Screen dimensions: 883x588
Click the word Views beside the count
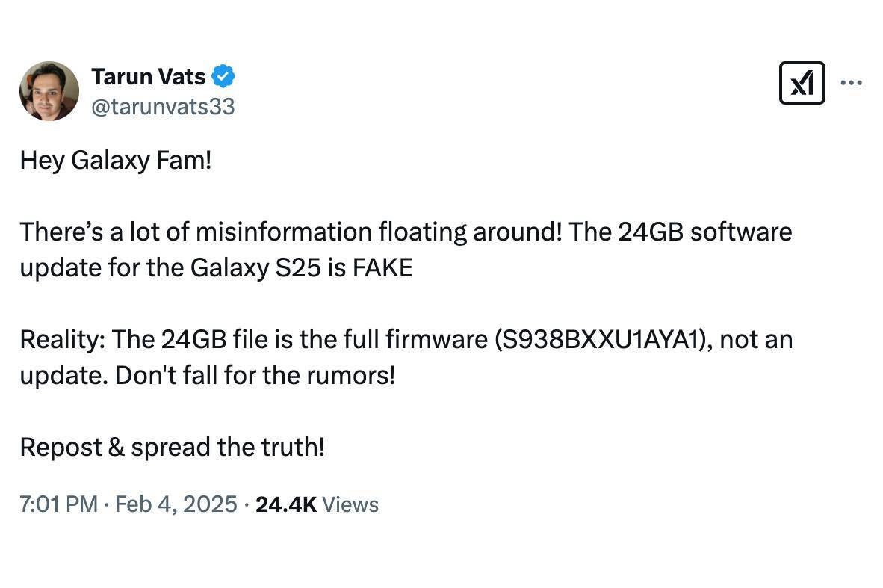click(351, 504)
